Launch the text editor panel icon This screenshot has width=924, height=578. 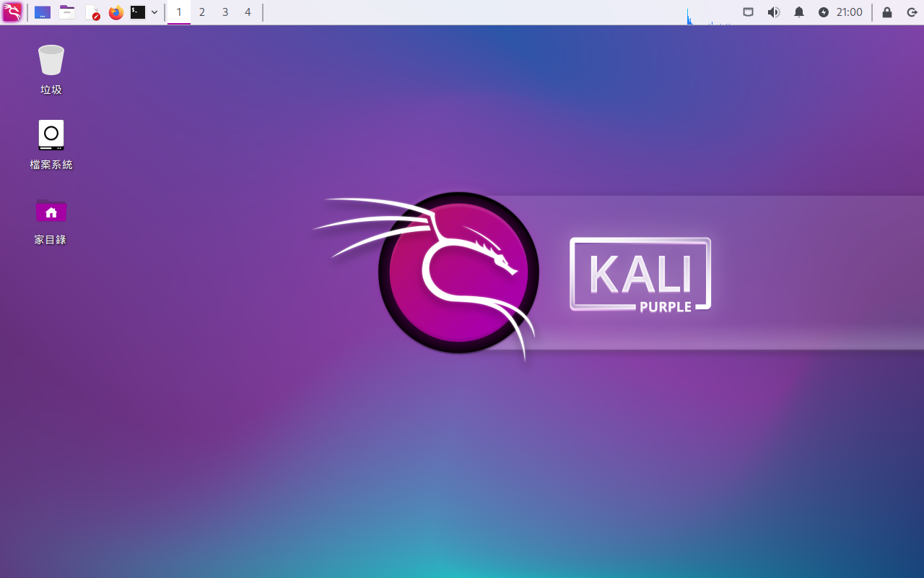tap(92, 12)
